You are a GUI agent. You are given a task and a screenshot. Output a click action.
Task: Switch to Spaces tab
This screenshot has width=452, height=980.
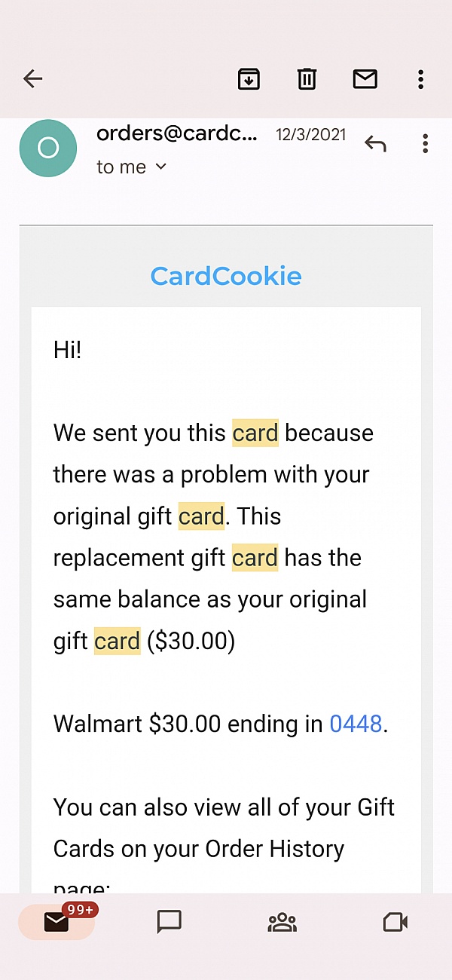tap(282, 921)
